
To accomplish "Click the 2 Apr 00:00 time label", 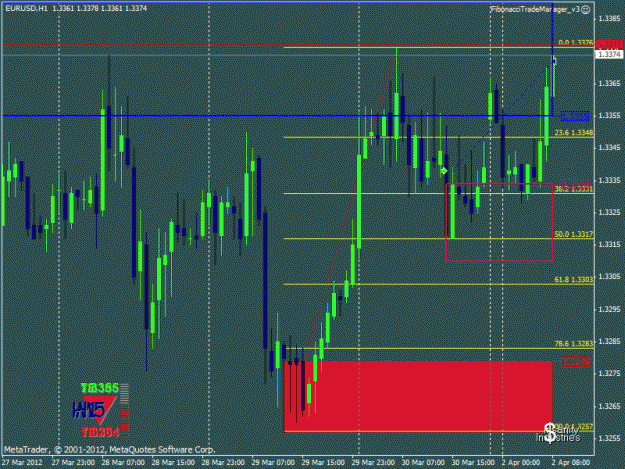I will (x=521, y=463).
